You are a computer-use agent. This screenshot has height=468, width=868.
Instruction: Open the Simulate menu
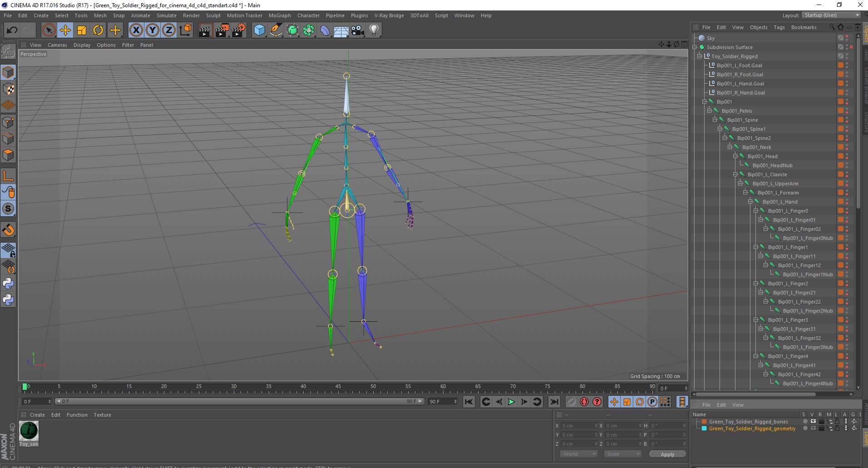click(x=166, y=15)
